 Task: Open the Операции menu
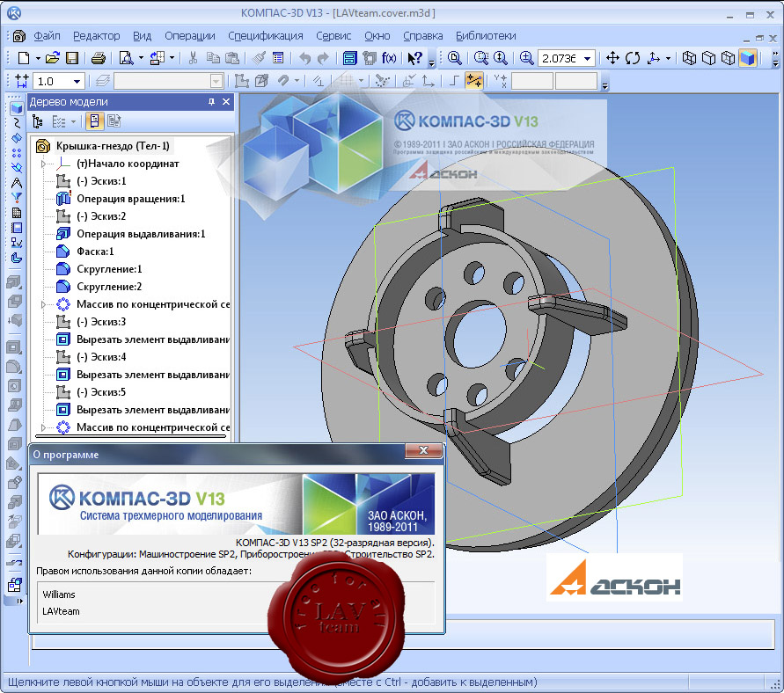click(190, 36)
